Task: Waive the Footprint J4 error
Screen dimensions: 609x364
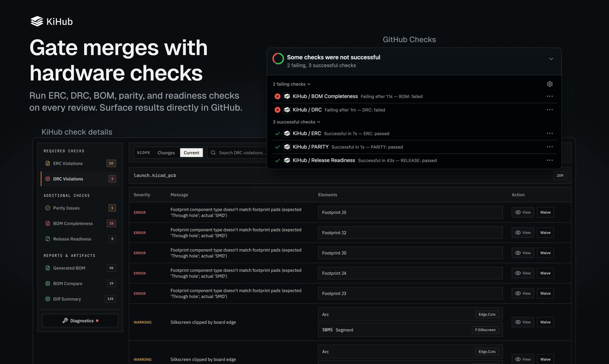Action: [x=545, y=273]
